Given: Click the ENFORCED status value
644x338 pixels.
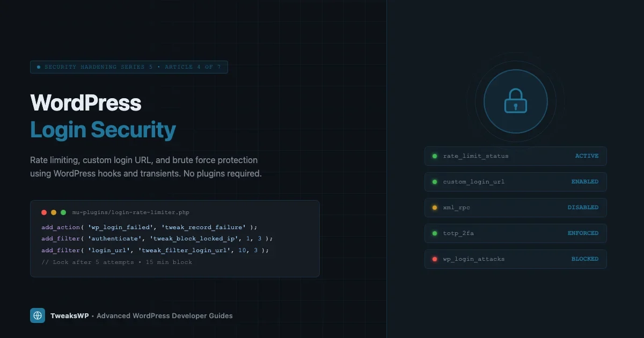Looking at the screenshot, I should [x=583, y=233].
